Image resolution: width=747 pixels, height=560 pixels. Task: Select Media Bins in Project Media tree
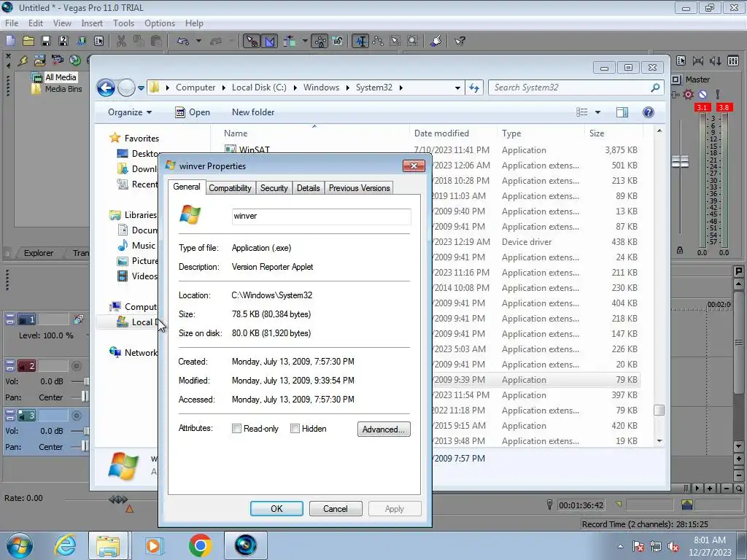coord(63,89)
